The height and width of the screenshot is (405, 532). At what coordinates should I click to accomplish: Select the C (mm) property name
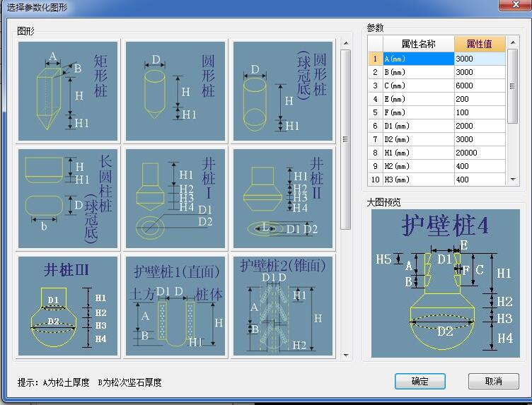(419, 86)
